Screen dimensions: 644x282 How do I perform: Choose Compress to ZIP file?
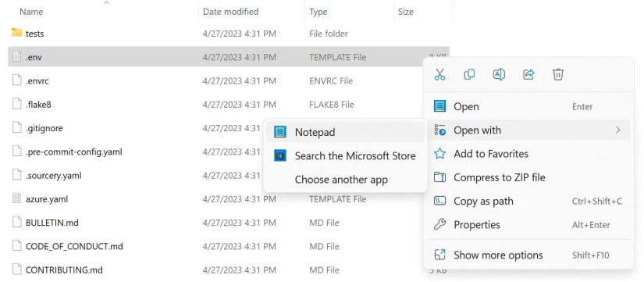tap(528, 177)
